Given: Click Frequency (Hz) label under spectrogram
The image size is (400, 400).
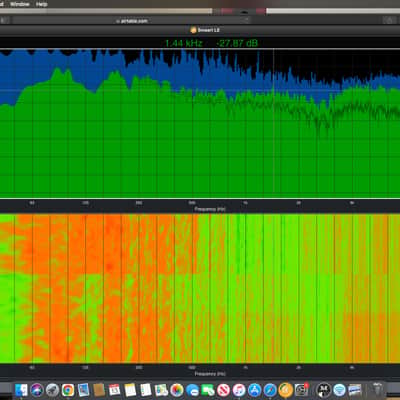Looking at the screenshot, I should pyautogui.click(x=210, y=374).
